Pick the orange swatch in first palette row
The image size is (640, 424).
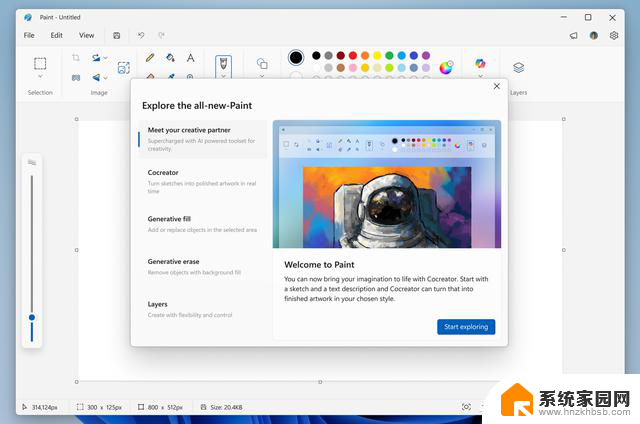click(x=365, y=55)
